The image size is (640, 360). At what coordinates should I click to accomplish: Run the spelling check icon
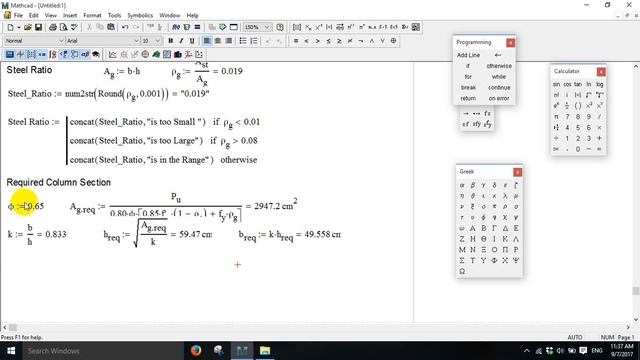tap(74, 27)
